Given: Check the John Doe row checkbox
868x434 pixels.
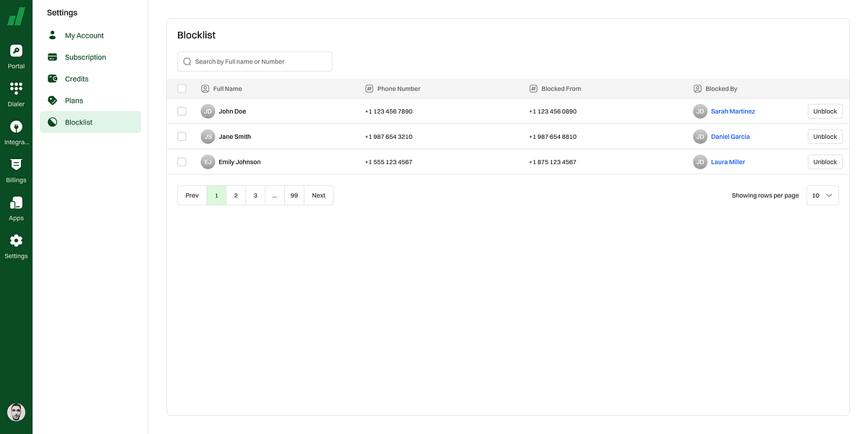Looking at the screenshot, I should pyautogui.click(x=182, y=111).
